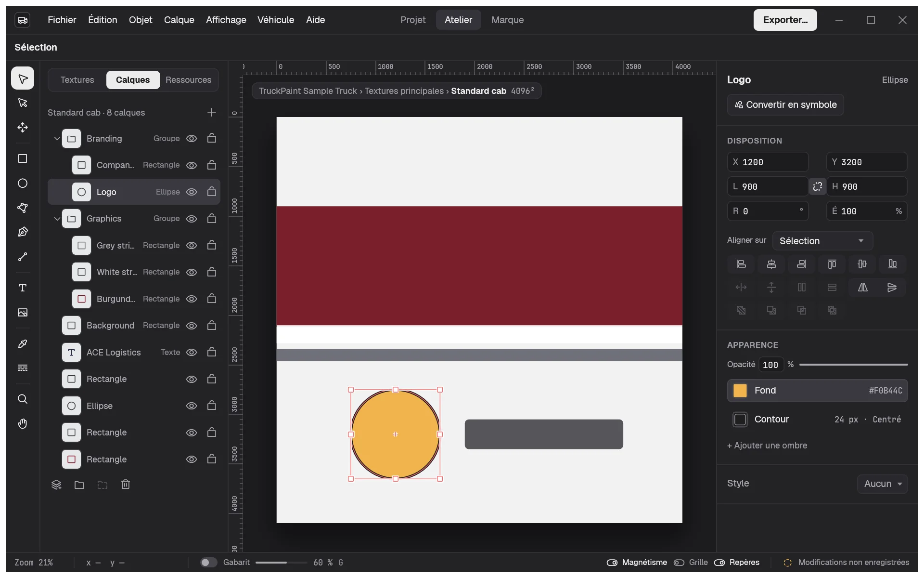Hide the ACE Logistics text layer
This screenshot has width=924, height=578.
coord(192,352)
